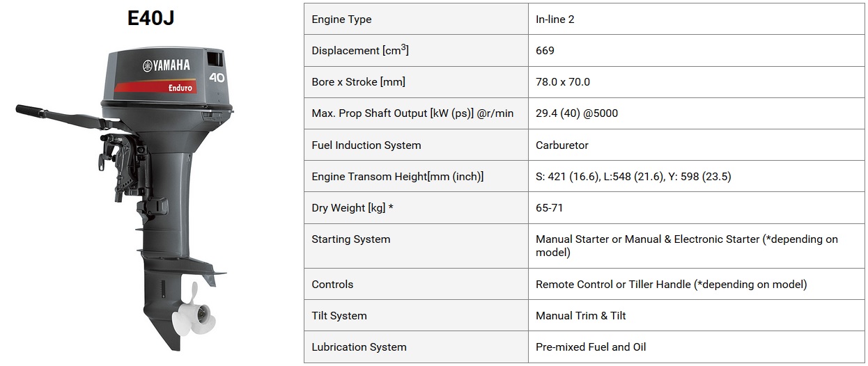Click the E40J model heading

click(150, 18)
